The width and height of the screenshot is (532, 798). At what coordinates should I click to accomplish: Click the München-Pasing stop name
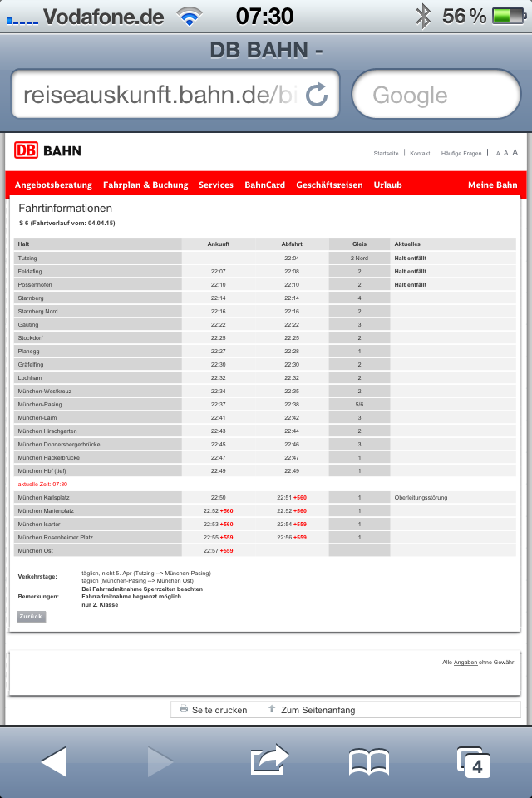click(x=40, y=404)
